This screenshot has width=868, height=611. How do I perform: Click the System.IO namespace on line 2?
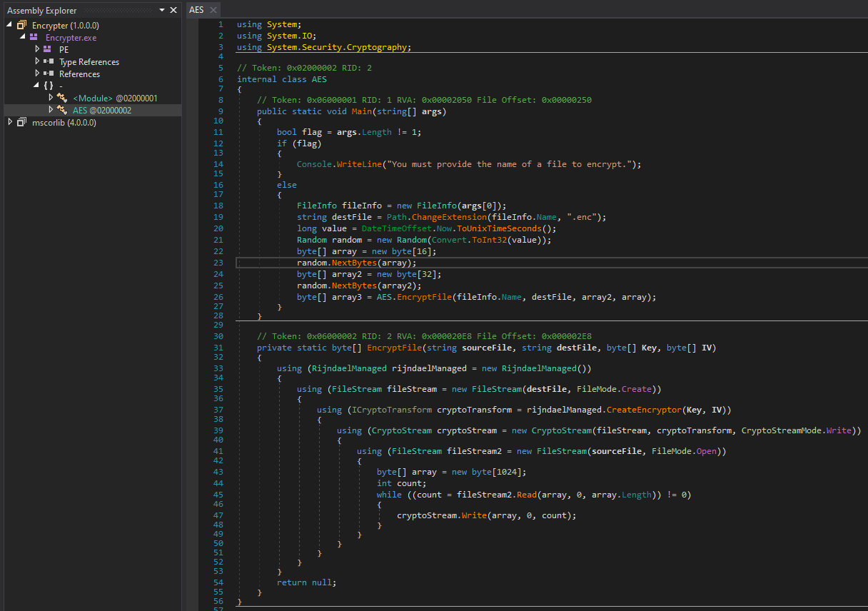point(289,36)
